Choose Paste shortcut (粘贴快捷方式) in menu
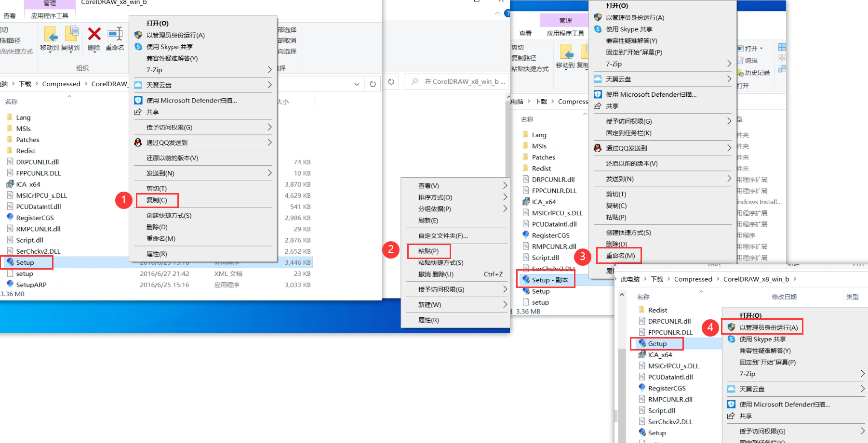This screenshot has width=868, height=443. coord(441,263)
